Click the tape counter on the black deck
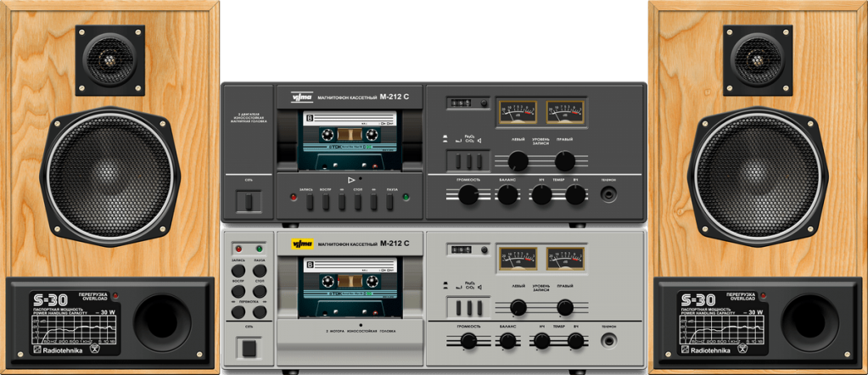868x375 pixels. point(461,103)
